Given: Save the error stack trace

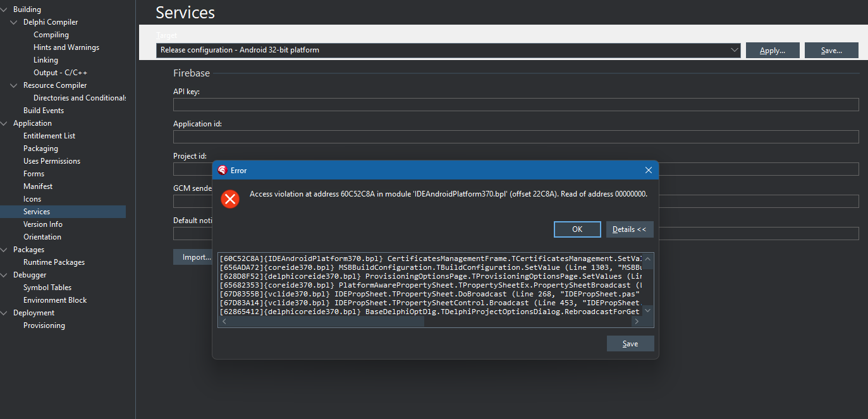Looking at the screenshot, I should 630,344.
